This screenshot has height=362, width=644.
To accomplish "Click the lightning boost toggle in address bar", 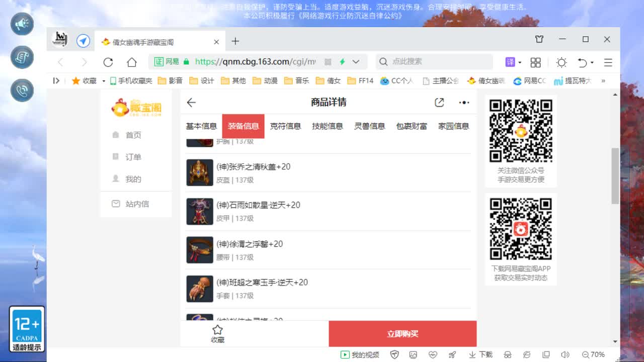I will click(341, 61).
